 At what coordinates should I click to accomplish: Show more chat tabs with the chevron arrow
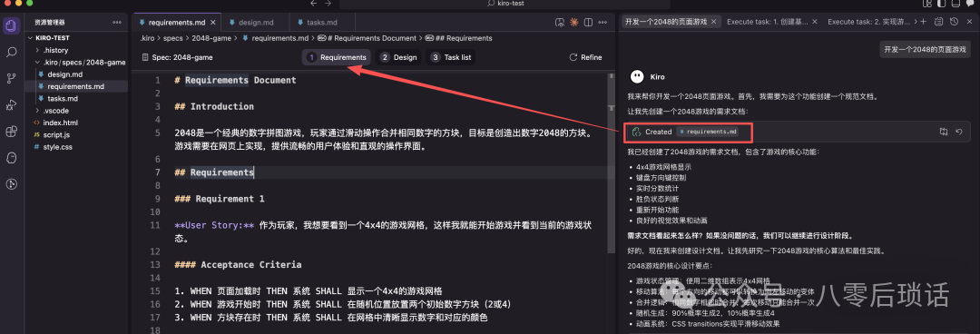click(x=915, y=22)
